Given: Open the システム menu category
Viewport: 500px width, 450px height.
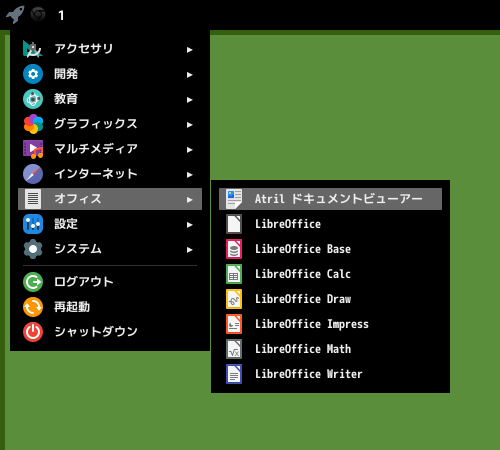Looking at the screenshot, I should pos(110,249).
